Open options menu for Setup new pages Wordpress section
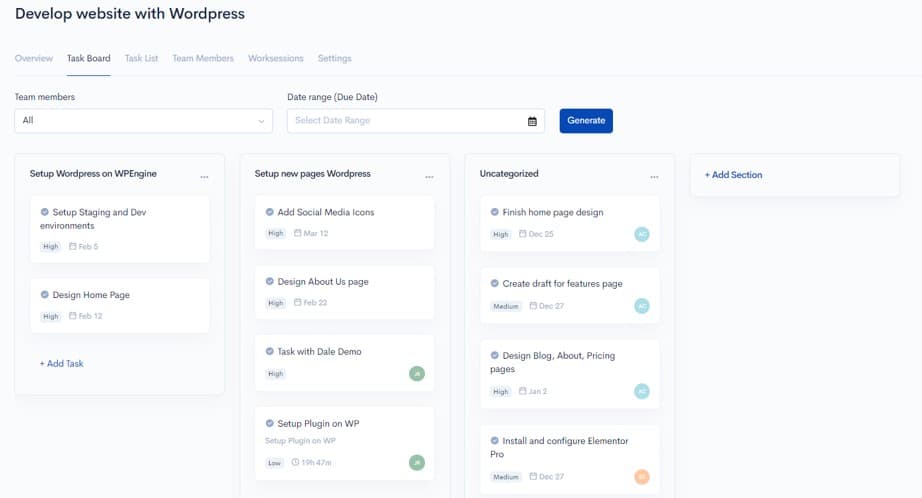922x498 pixels. tap(429, 176)
